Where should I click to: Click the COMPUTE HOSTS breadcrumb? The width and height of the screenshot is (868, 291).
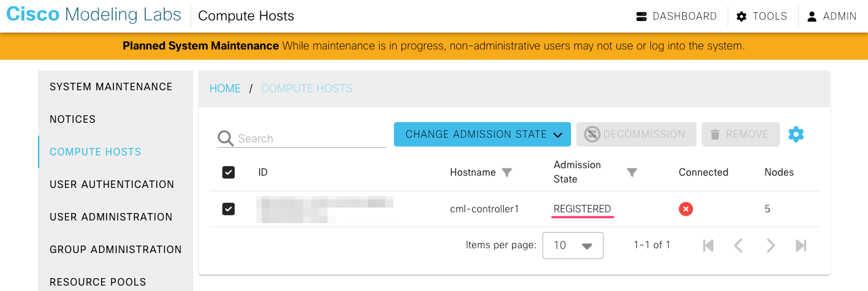(307, 89)
